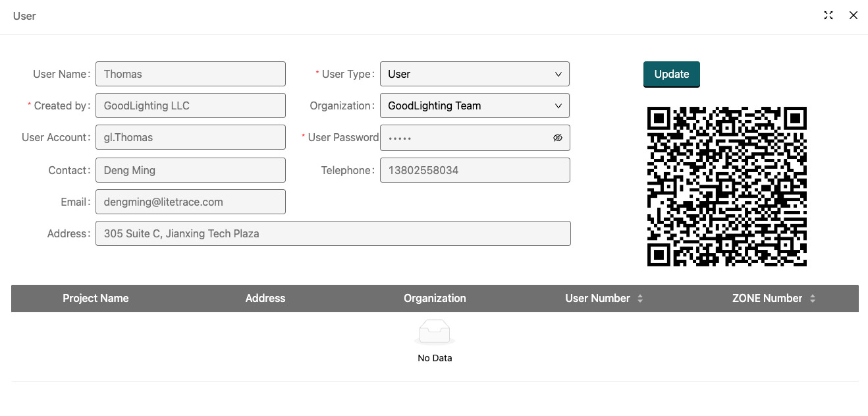
Task: Click the Address field with Jianxing Tech Plaza
Action: (333, 233)
